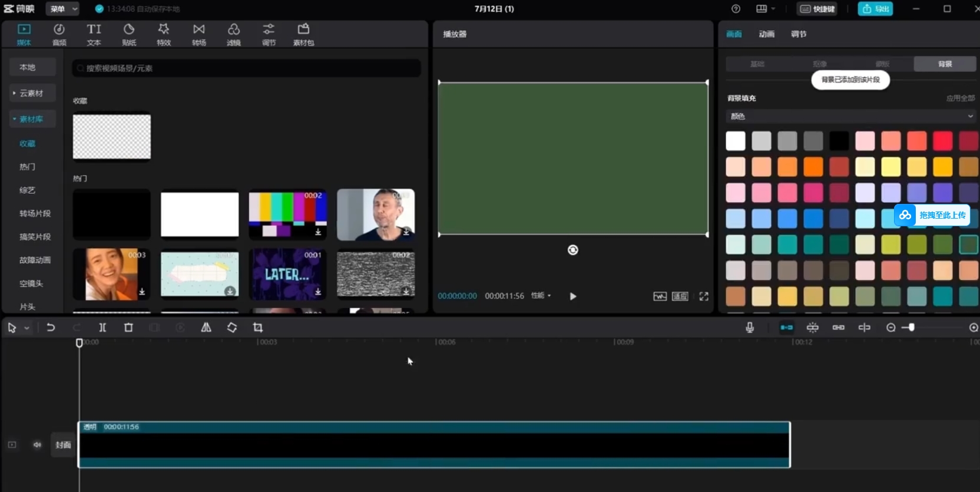Screen dimensions: 980x492
Task: Select the crop tool in timeline toolbar
Action: [x=258, y=328]
